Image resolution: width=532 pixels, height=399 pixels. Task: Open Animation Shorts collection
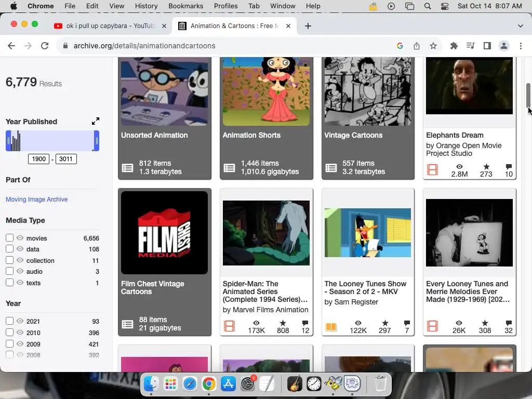click(267, 118)
